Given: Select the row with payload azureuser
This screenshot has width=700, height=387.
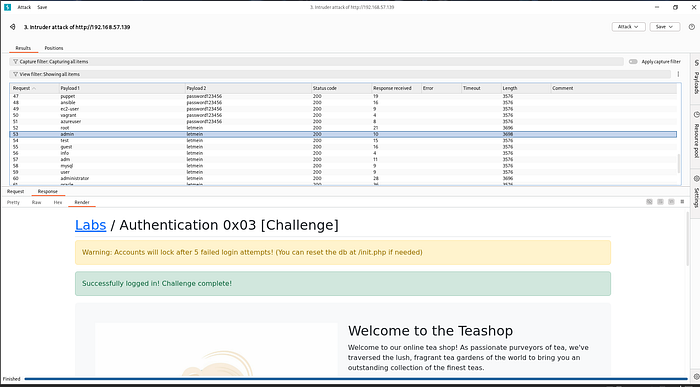Looking at the screenshot, I should click(343, 121).
